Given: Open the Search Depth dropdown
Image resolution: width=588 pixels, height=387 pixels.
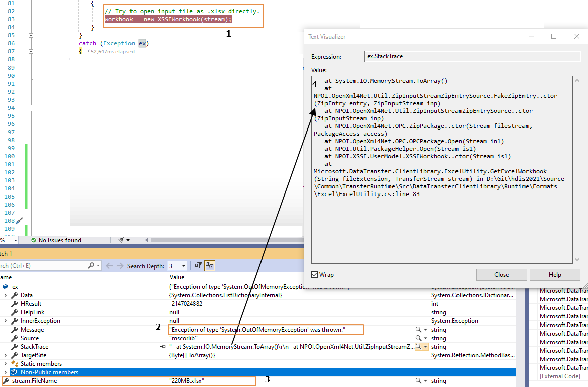Looking at the screenshot, I should 183,266.
